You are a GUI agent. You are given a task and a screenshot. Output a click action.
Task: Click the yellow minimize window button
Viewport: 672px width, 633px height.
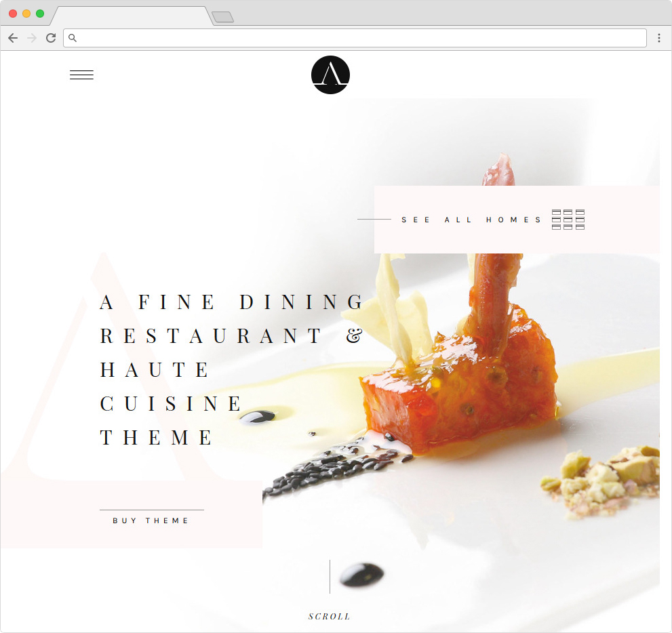coord(26,14)
